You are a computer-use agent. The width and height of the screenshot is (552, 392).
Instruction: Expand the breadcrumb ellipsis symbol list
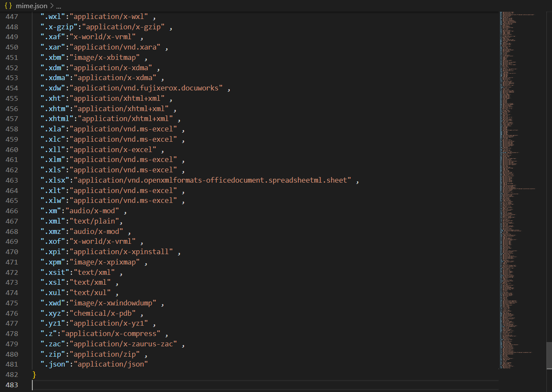[59, 6]
